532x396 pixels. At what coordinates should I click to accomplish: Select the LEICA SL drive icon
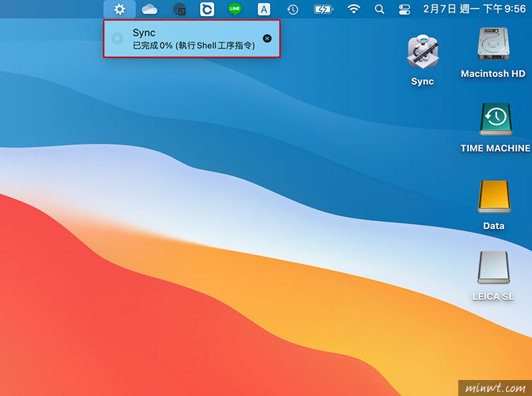tap(493, 268)
